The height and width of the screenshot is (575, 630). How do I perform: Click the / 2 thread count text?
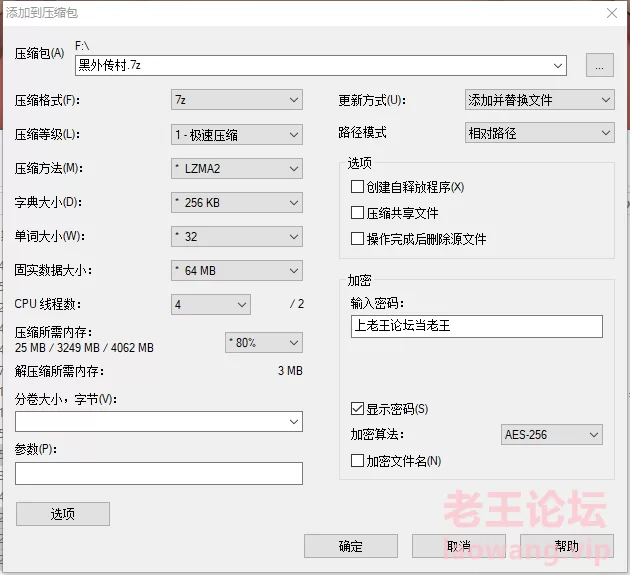[297, 304]
